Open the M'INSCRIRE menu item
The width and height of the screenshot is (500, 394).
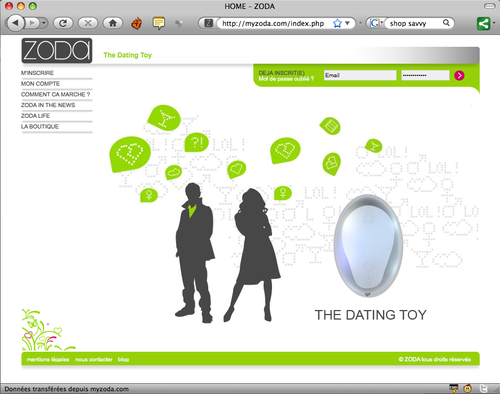37,73
